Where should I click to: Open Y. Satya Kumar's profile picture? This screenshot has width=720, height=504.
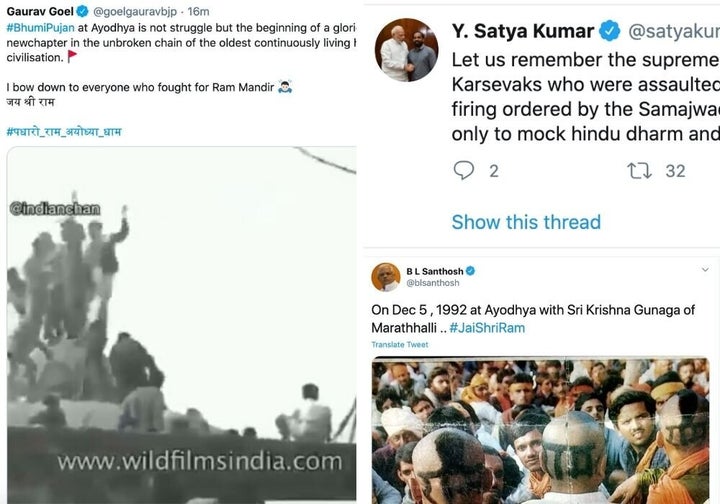coord(406,50)
